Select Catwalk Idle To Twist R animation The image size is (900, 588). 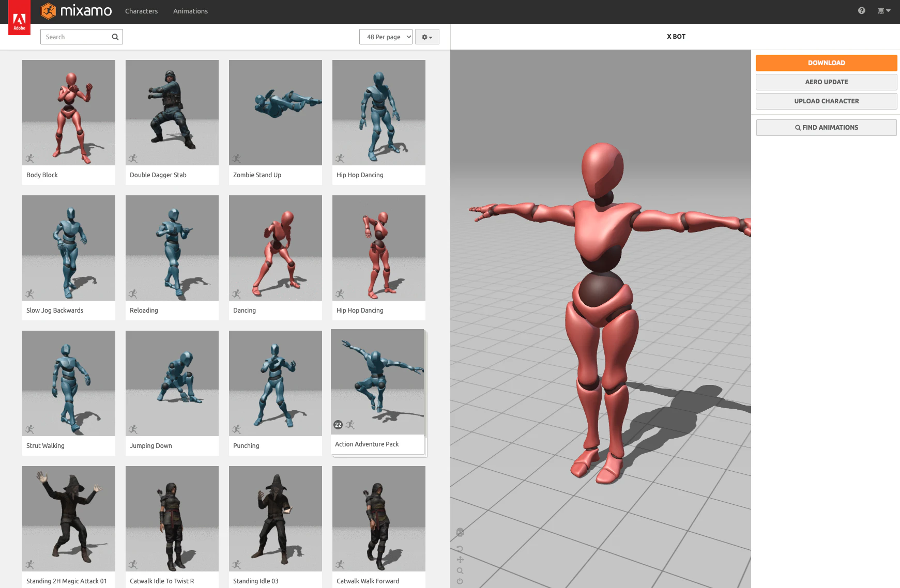click(x=172, y=527)
